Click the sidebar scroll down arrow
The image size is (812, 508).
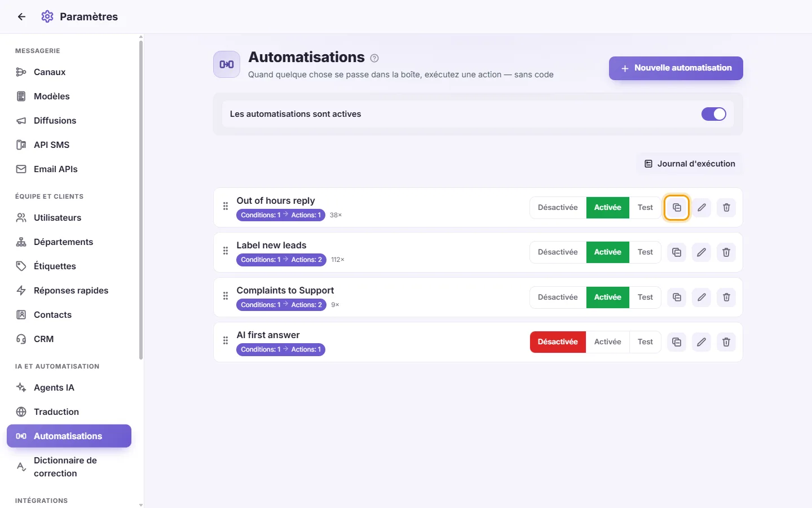(x=141, y=505)
